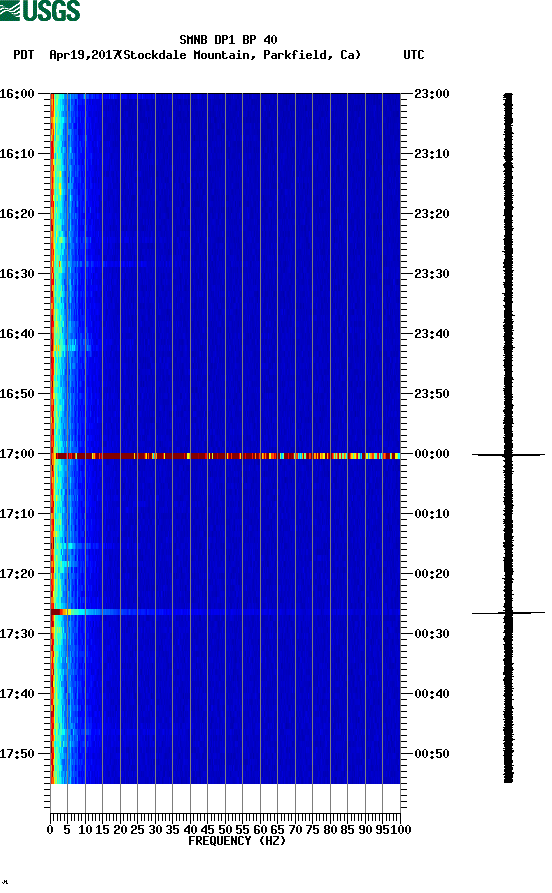Click the 00:50 UTC time label
Viewport: 552px width, 893px height.
point(432,754)
